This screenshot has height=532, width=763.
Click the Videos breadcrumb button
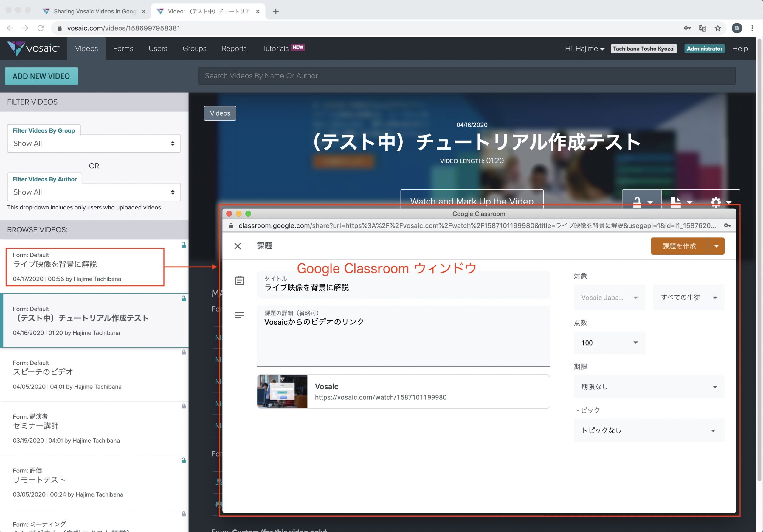[x=220, y=113]
